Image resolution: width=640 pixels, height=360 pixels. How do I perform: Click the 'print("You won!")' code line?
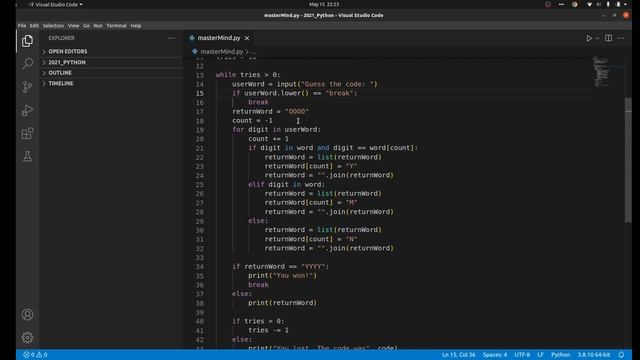pyautogui.click(x=282, y=276)
